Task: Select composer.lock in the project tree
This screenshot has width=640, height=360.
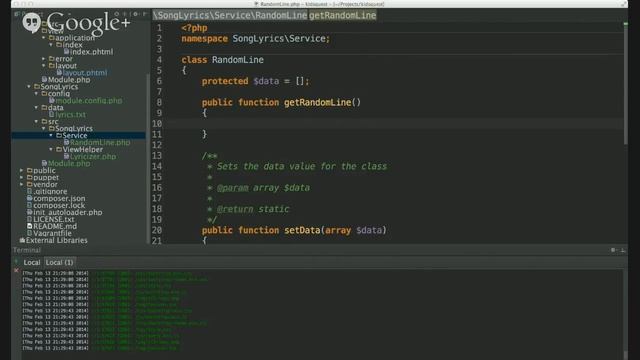Action: coord(59,205)
